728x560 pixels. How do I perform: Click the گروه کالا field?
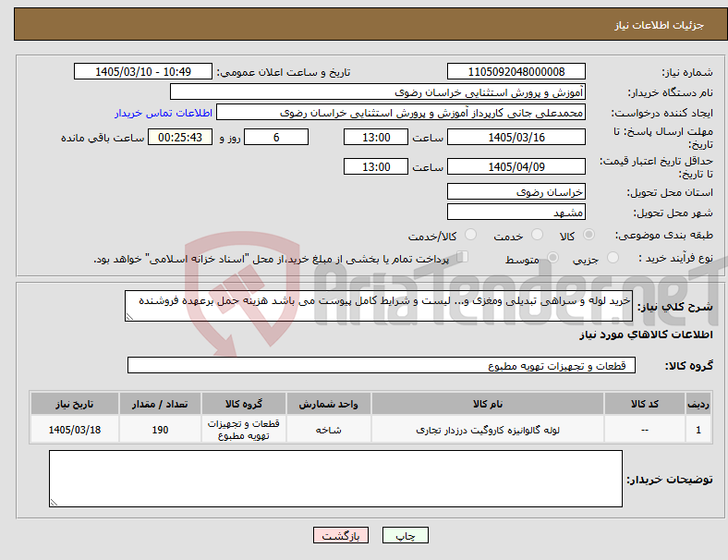(x=382, y=365)
